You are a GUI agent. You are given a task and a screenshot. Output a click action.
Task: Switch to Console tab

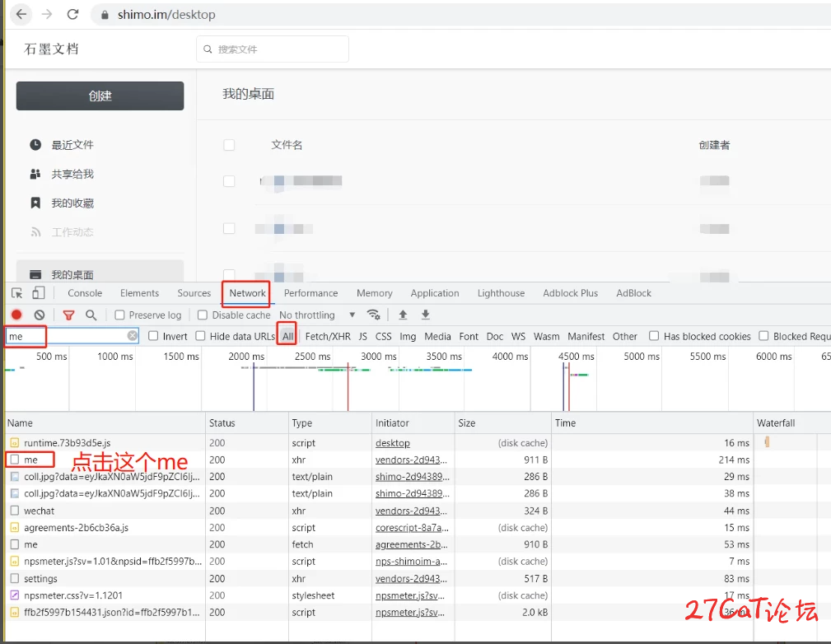point(85,293)
